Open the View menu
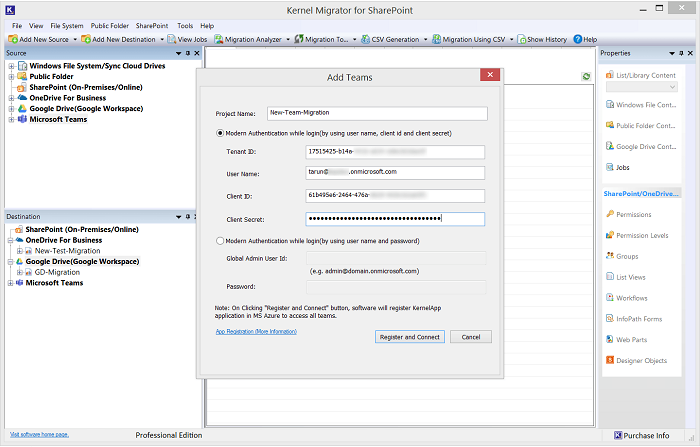Viewport: 700px width, 447px height. (x=36, y=26)
